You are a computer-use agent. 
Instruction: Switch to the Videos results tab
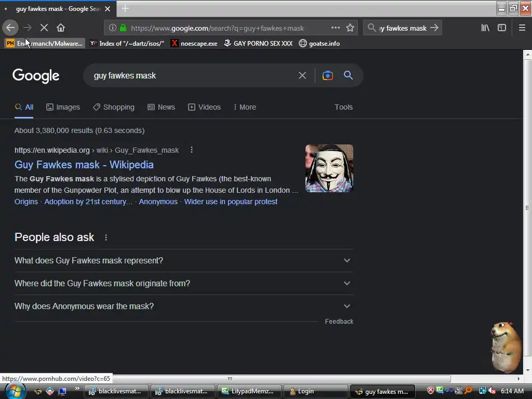point(204,107)
